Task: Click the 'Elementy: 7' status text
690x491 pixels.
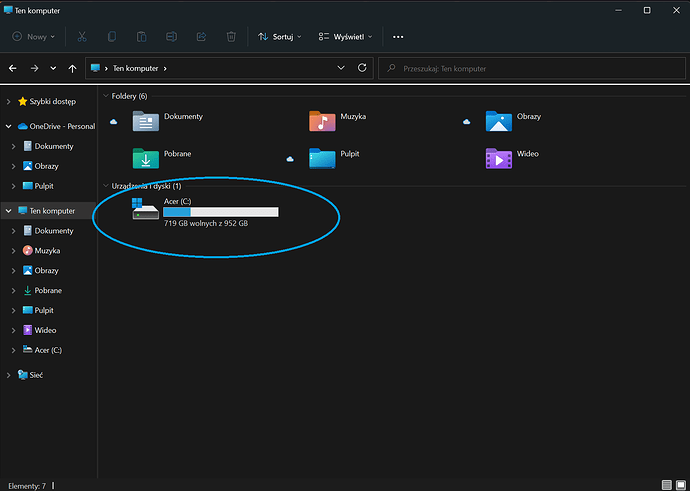Action: (27, 486)
